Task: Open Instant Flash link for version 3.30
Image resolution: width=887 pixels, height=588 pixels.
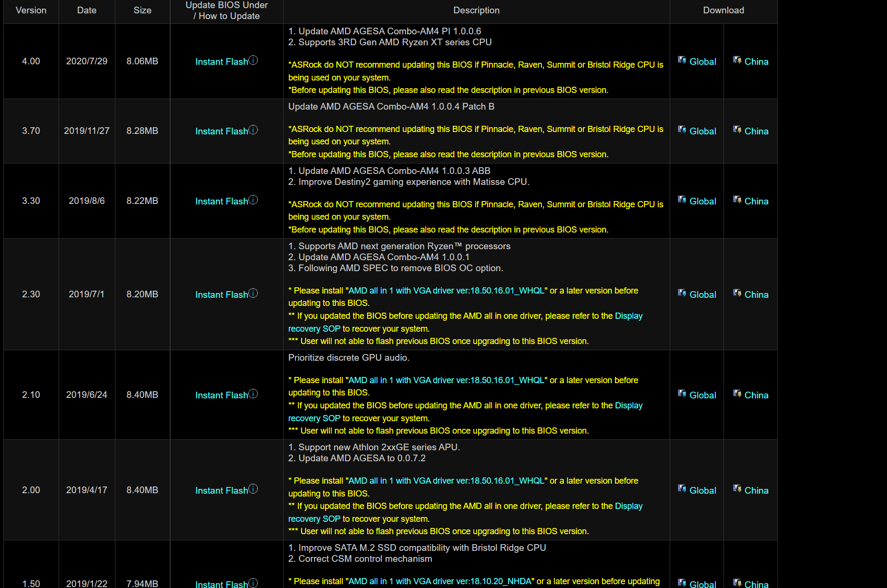Action: pyautogui.click(x=222, y=201)
